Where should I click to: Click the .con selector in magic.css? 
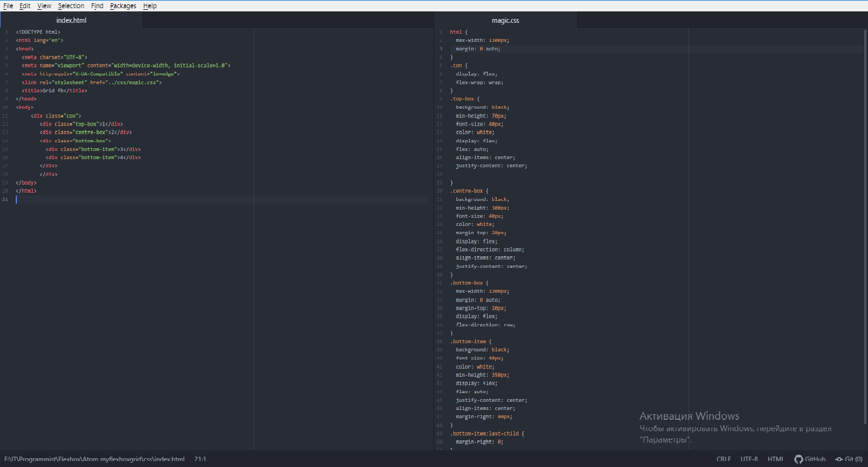click(x=458, y=66)
